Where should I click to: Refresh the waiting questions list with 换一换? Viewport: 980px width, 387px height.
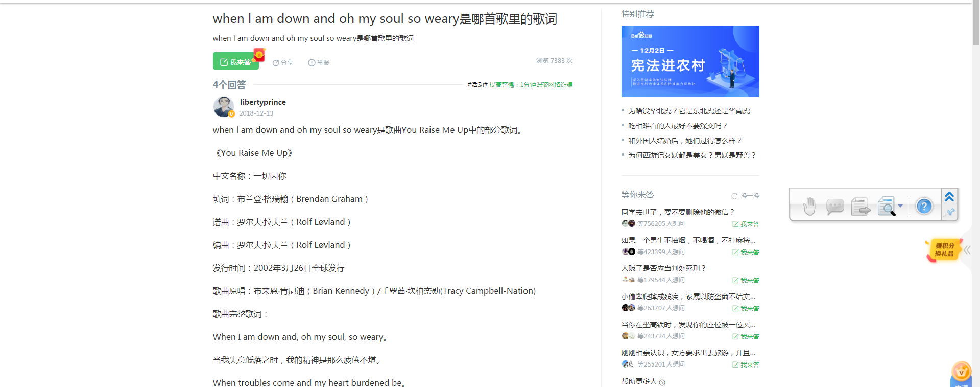tap(746, 196)
